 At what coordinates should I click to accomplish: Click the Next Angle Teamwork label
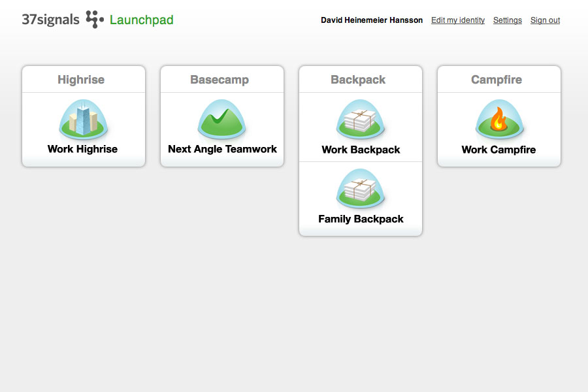point(222,149)
